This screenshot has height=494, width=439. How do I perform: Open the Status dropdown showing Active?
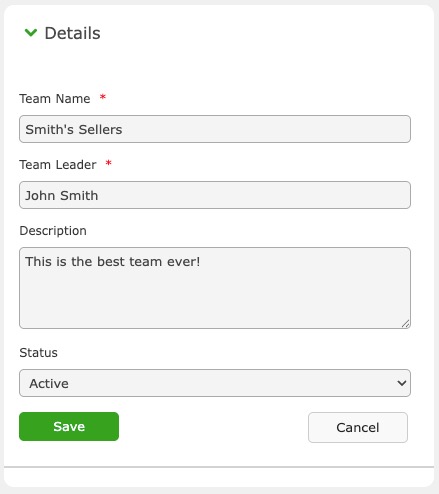[x=215, y=383]
